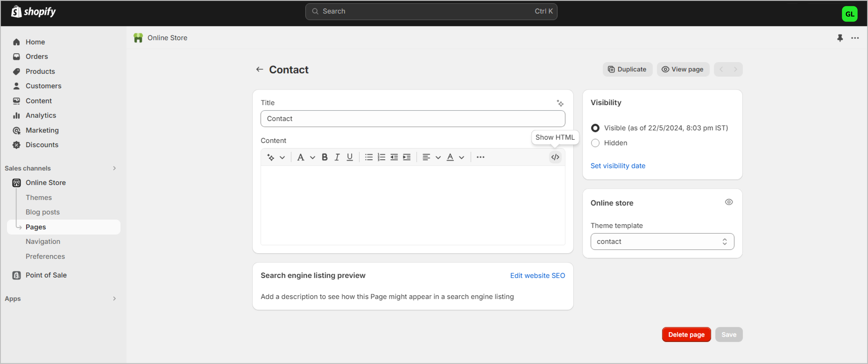The image size is (868, 364).
Task: Select the Hidden visibility radio button
Action: (595, 143)
